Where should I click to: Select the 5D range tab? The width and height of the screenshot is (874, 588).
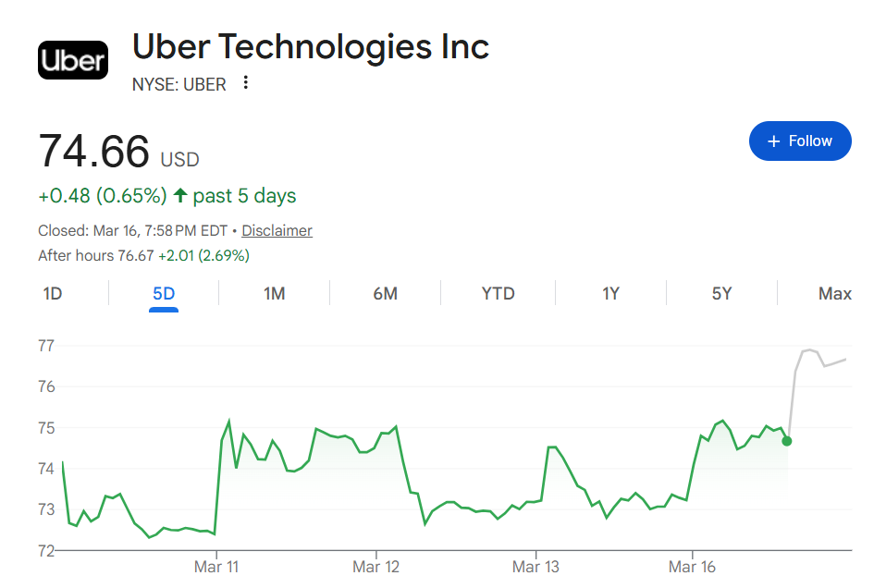pos(164,294)
